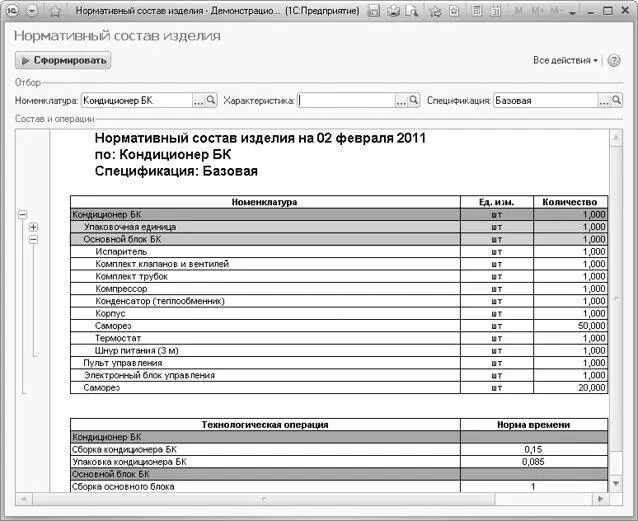638x521 pixels.
Task: Open the 1C main menu logo icon
Action: (13, 11)
